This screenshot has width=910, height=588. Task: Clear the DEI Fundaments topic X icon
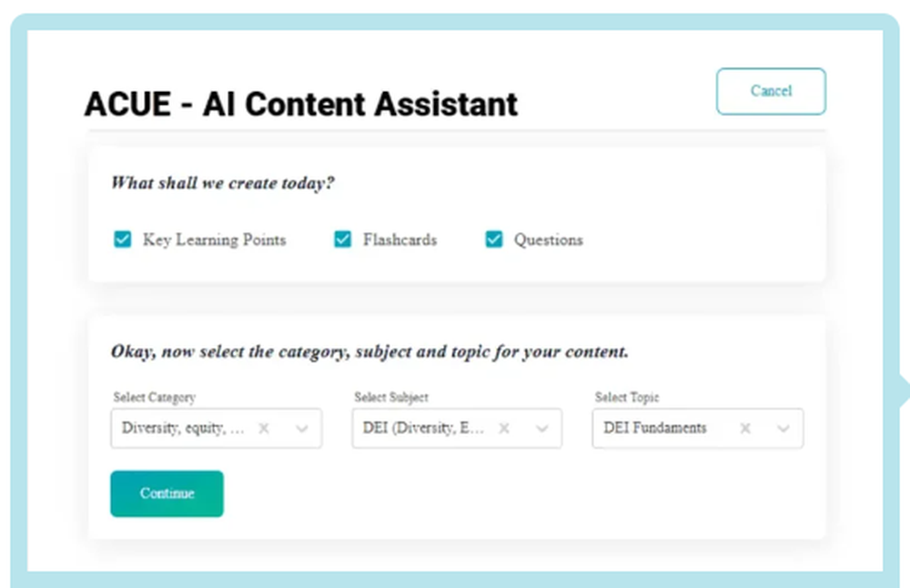point(745,429)
